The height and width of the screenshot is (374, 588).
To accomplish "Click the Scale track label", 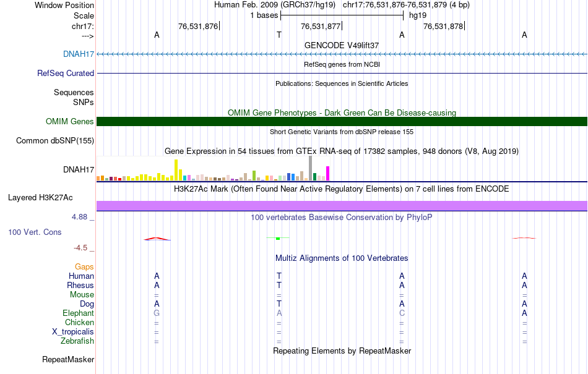I will tap(84, 15).
